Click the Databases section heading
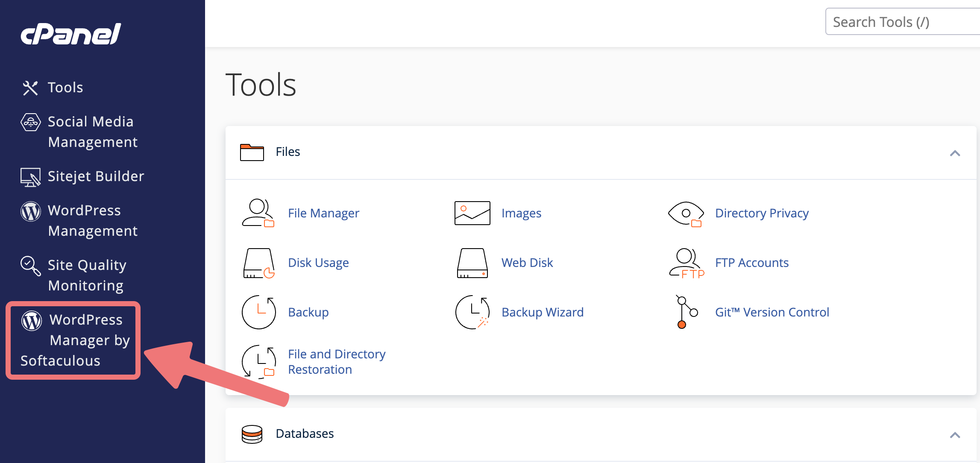Viewport: 980px width, 463px height. click(305, 434)
